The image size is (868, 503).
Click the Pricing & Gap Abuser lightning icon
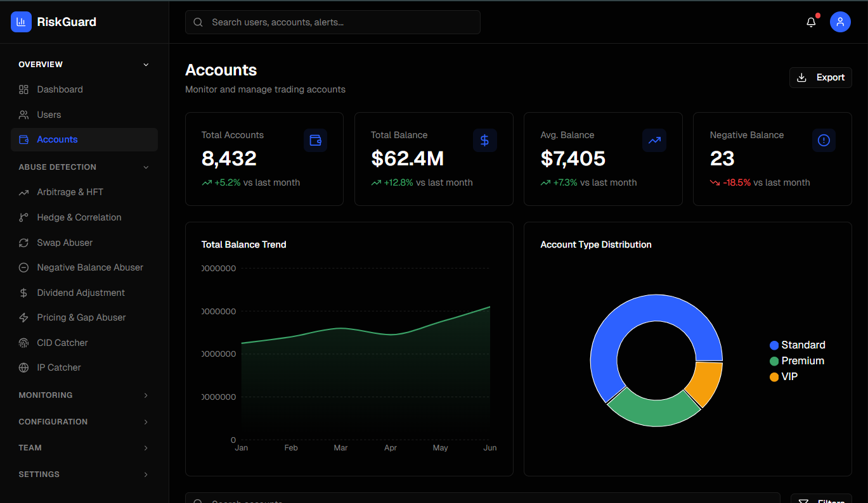tap(23, 317)
